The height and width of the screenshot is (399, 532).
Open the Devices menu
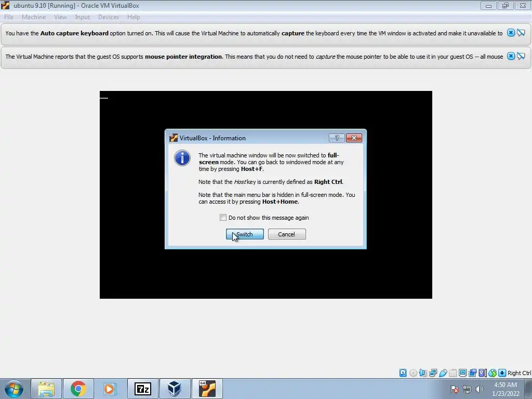tap(109, 17)
